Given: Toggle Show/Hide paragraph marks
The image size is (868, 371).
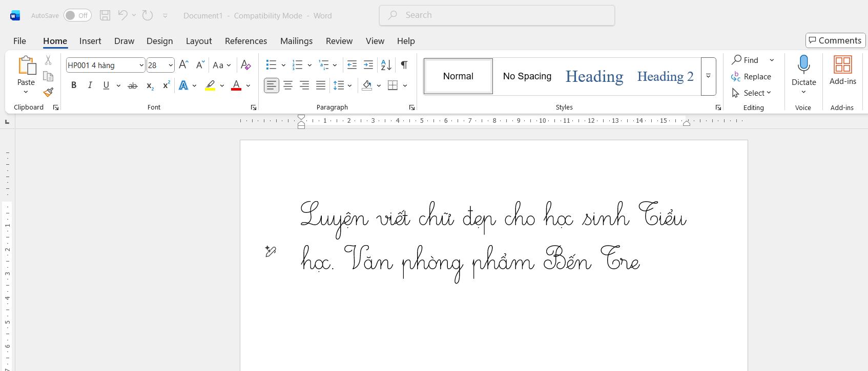Looking at the screenshot, I should pos(404,65).
